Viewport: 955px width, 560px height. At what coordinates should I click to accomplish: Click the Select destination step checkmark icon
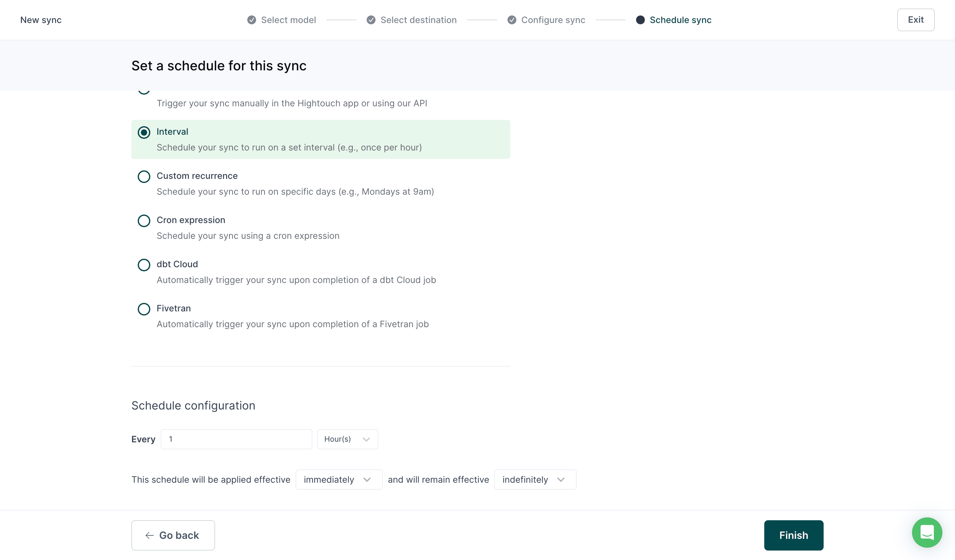371,20
